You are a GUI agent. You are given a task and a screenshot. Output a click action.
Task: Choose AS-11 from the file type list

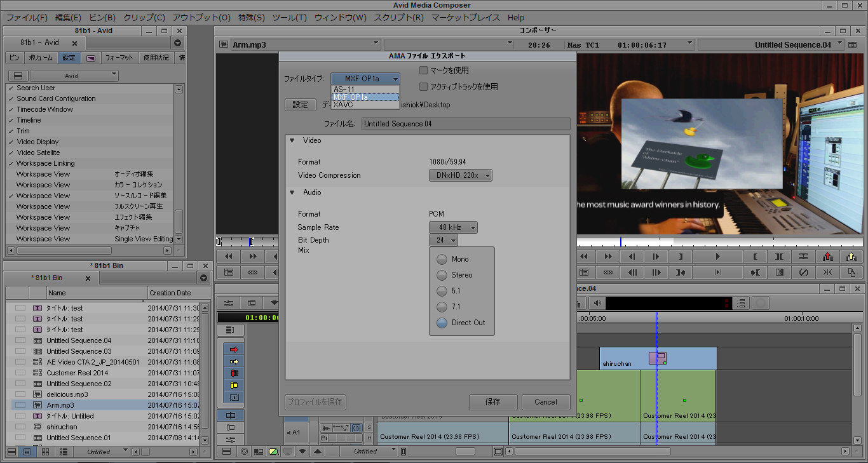365,89
